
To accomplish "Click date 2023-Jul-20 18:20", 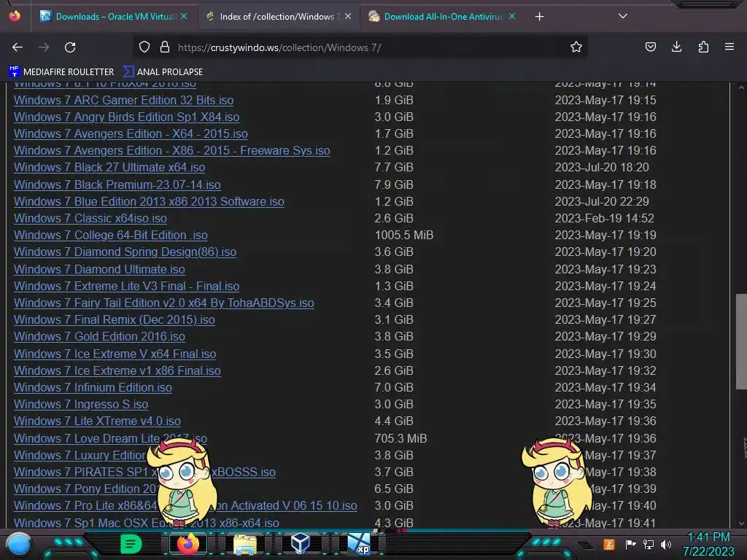I will [x=602, y=167].
